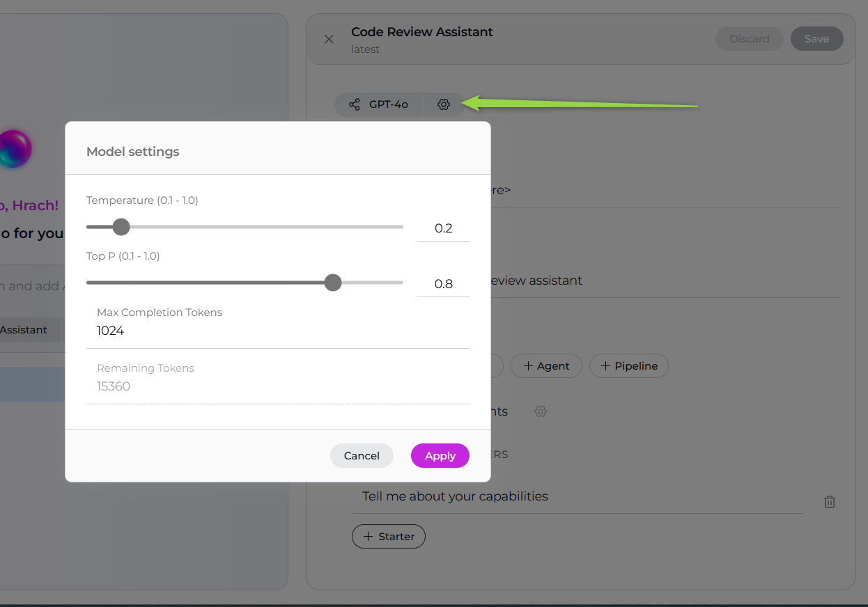This screenshot has width=868, height=607.
Task: Cancel the Model settings dialog
Action: click(362, 456)
